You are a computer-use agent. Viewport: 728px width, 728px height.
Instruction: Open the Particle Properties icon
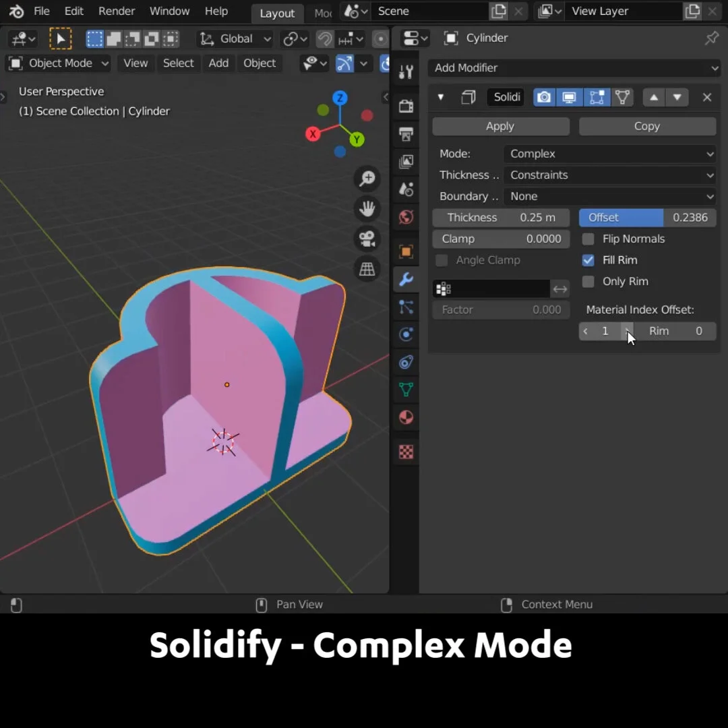tap(406, 307)
